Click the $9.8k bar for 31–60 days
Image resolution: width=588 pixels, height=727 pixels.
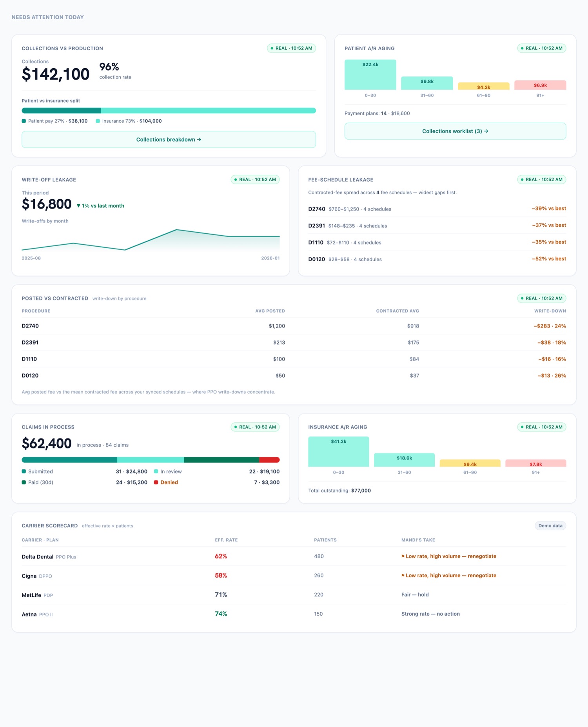point(427,83)
